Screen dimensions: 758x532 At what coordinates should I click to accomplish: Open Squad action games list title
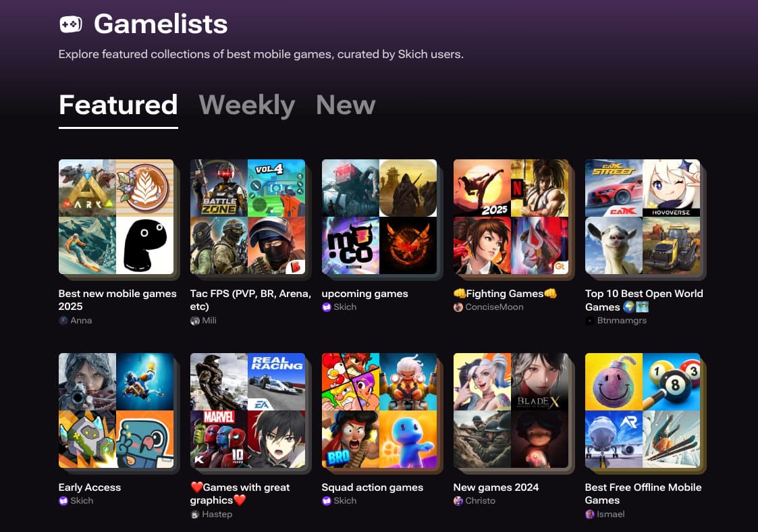(372, 487)
